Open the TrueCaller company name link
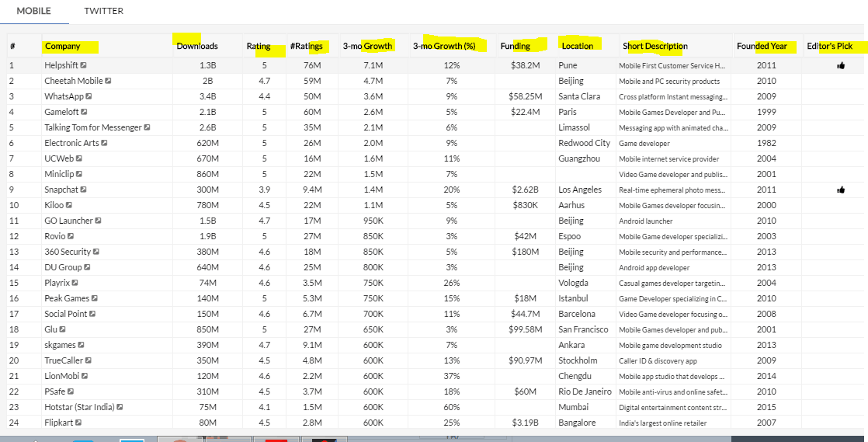The width and height of the screenshot is (868, 442). tap(64, 360)
